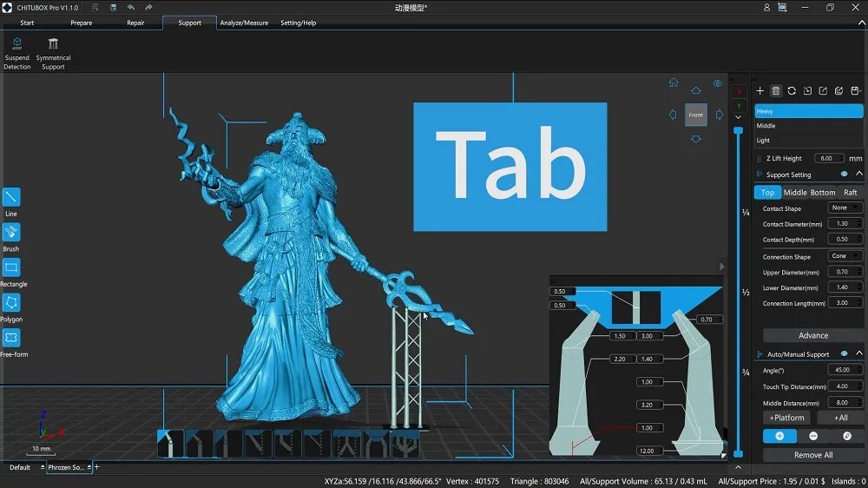Expand the axis selector chevron below Y
Viewport: 868px width, 488px height.
click(x=739, y=117)
